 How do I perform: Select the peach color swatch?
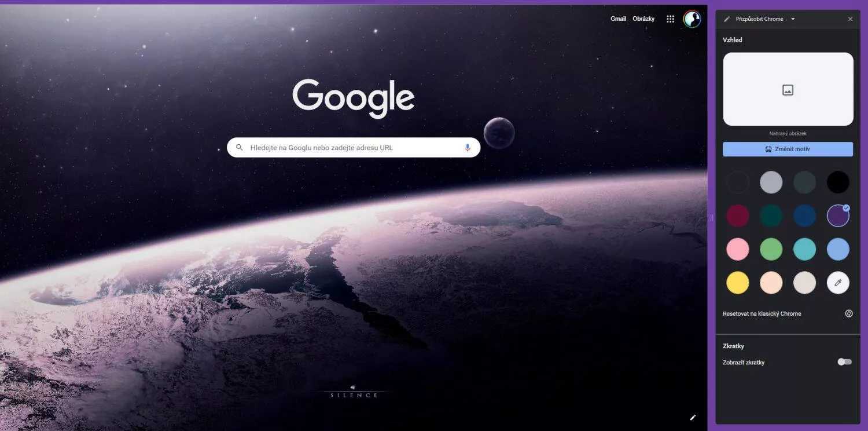771,283
